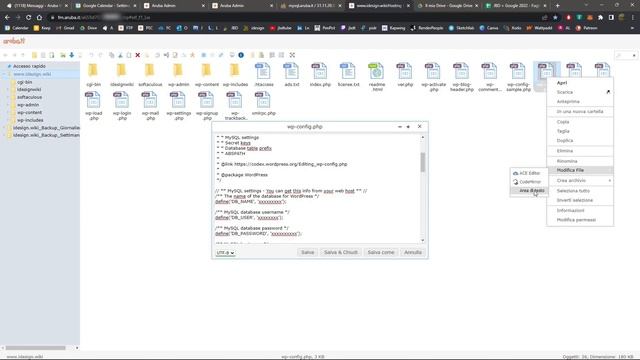The image size is (640, 360).
Task: Choose Duplica in the context menu
Action: [x=580, y=141]
